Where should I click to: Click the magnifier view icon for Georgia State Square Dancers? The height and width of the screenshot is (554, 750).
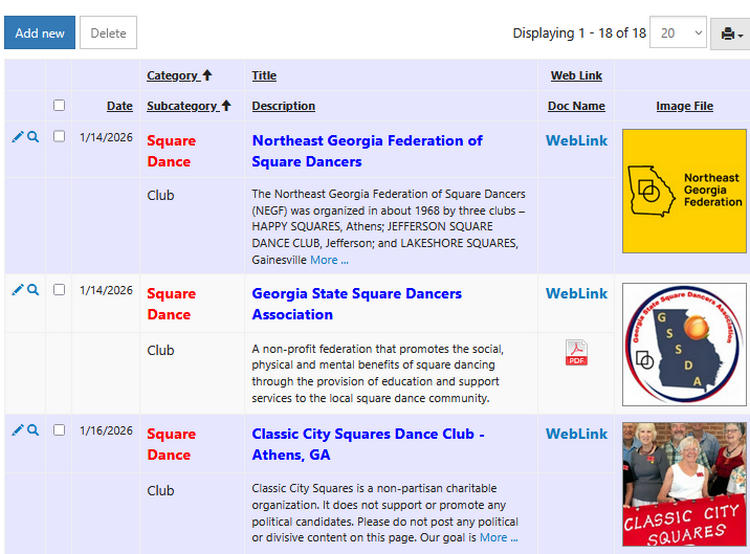point(33,290)
